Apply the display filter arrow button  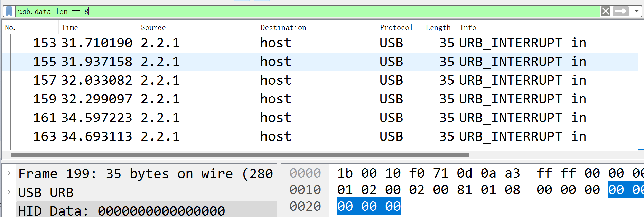coord(620,11)
